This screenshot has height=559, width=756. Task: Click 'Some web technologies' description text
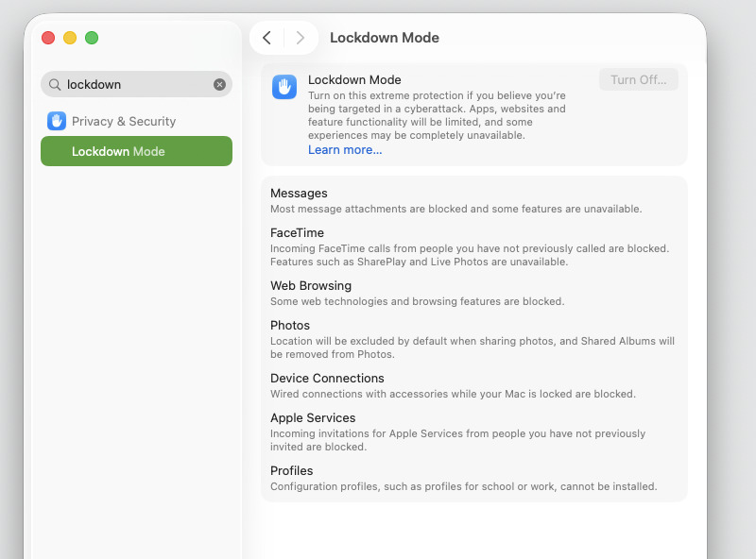point(417,301)
